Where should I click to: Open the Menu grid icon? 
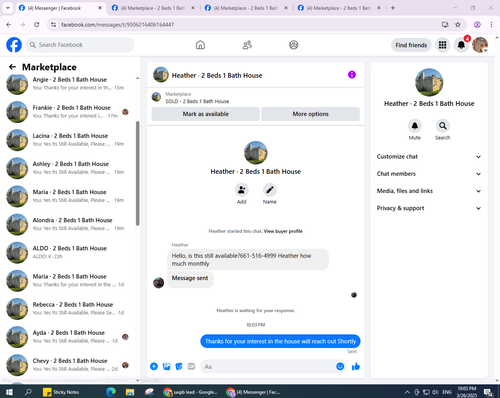click(442, 45)
